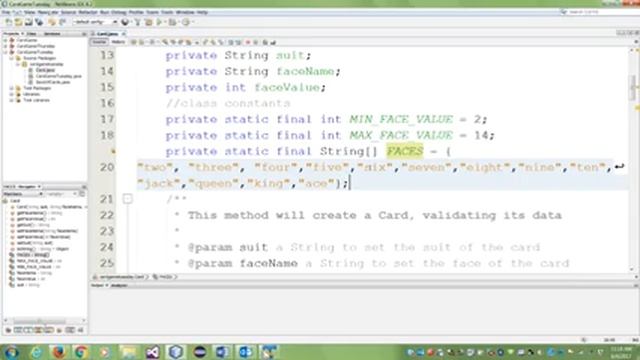Select Card.java in the project tree
This screenshot has height=360, width=640.
coord(45,70)
